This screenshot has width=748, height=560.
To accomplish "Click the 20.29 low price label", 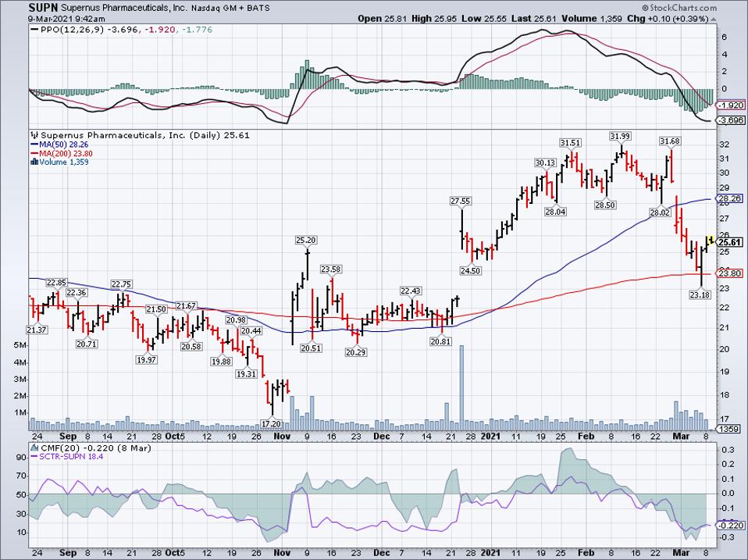I will click(356, 352).
